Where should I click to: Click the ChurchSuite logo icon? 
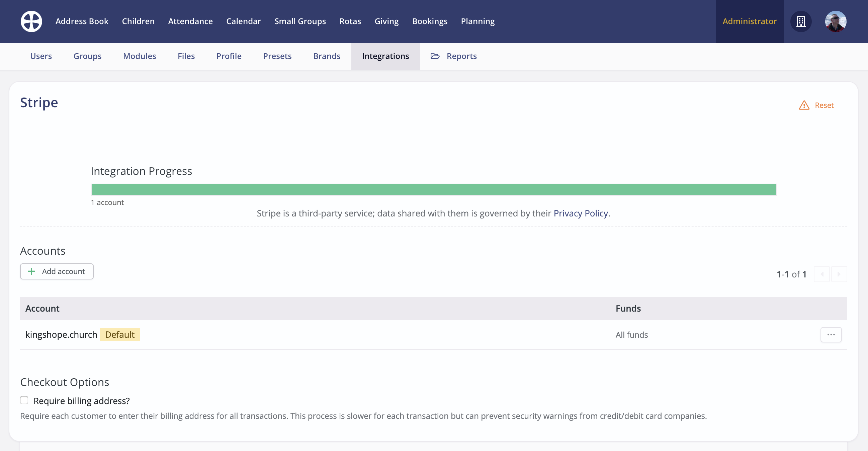(31, 21)
